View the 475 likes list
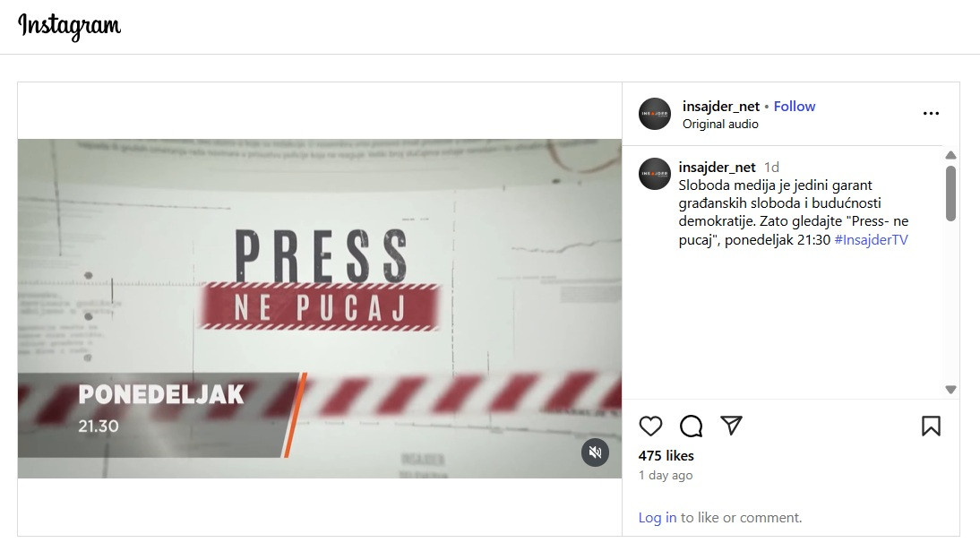 (x=666, y=456)
